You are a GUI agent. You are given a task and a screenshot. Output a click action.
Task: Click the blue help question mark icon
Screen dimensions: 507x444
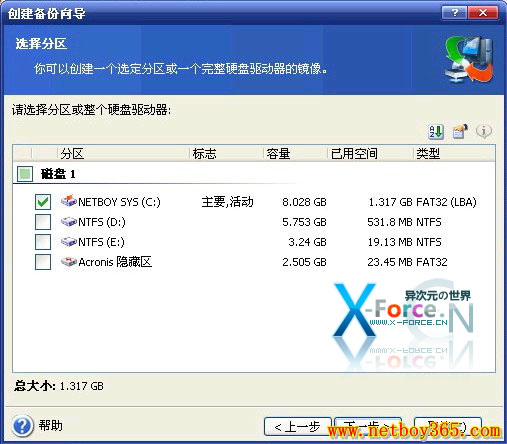point(23,426)
